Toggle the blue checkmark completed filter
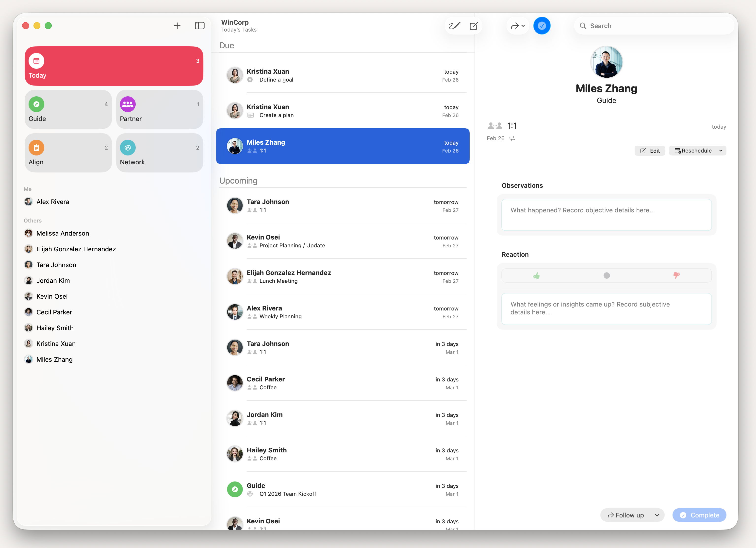Image resolution: width=756 pixels, height=548 pixels. tap(542, 26)
